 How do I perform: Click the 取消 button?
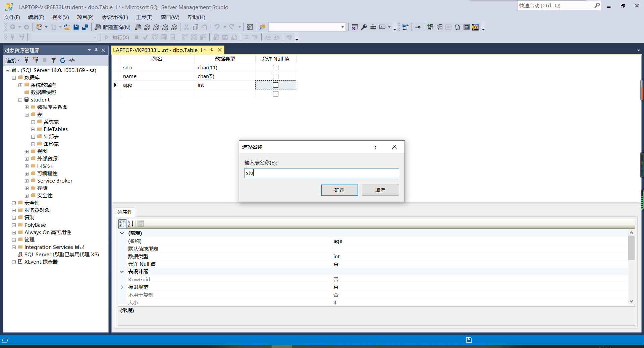pyautogui.click(x=380, y=190)
